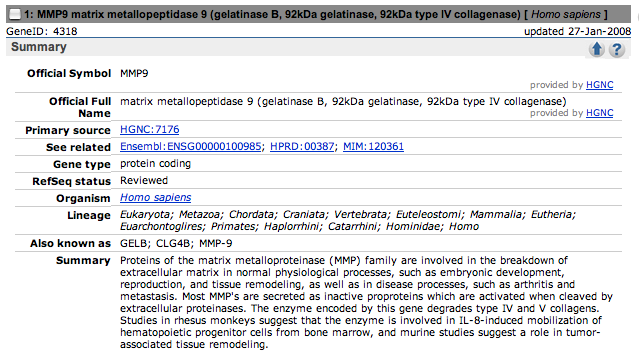This screenshot has width=639, height=364.
Task: Click the summary paragraph about matrix metalloproteinases
Action: click(x=366, y=302)
